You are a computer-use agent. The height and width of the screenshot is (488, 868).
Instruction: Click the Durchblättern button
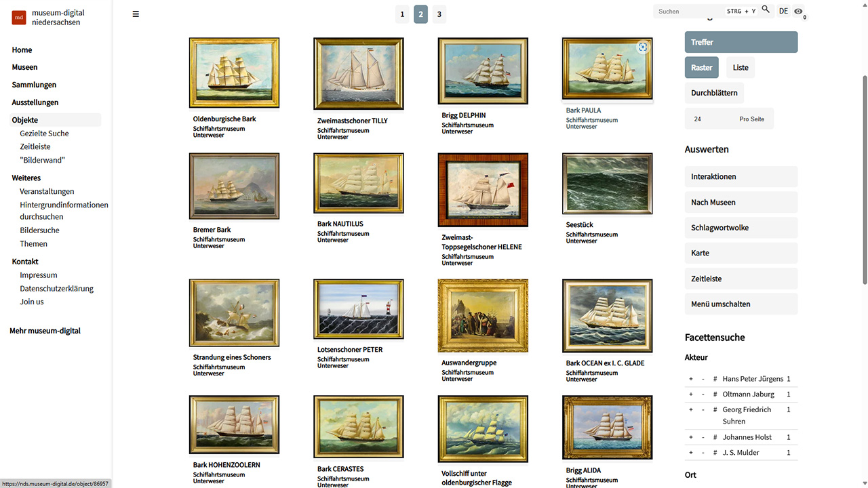[714, 93]
